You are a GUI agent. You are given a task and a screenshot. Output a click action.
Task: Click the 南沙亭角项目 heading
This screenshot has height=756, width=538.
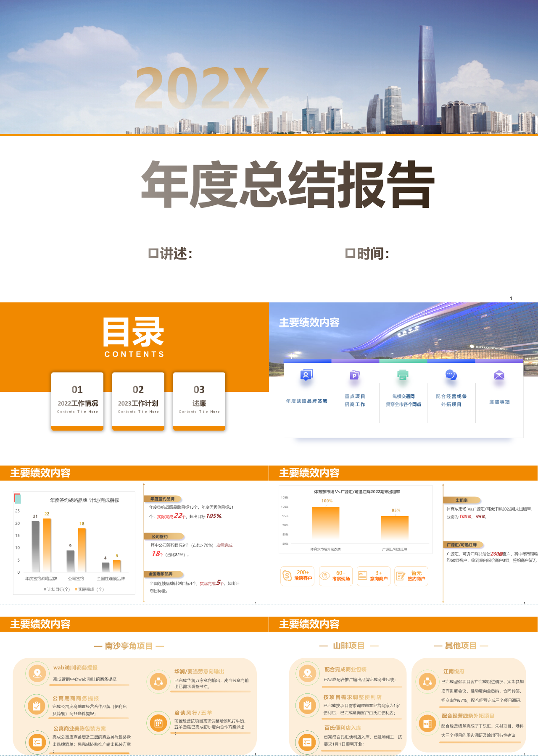129,646
